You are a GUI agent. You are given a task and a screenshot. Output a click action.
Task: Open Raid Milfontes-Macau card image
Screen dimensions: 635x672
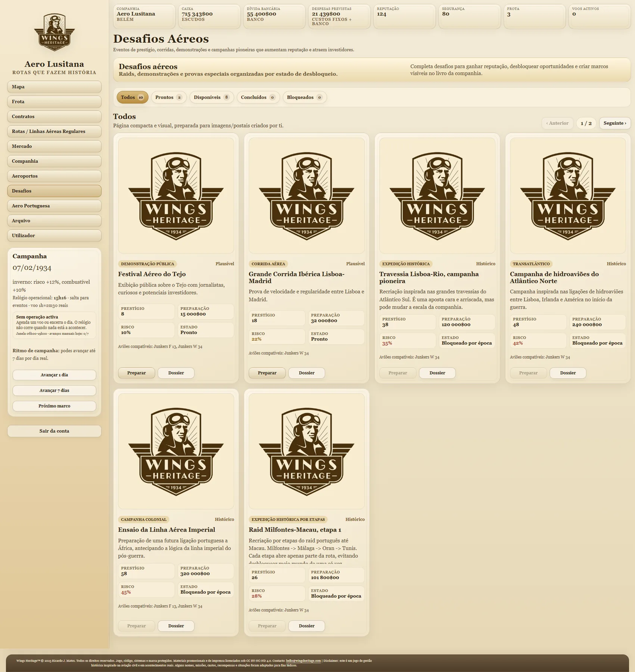coord(307,451)
